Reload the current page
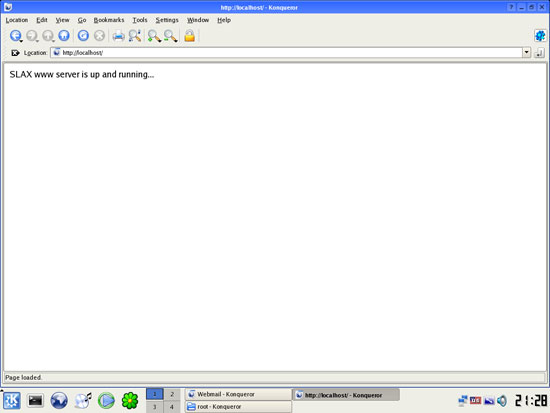550x413 pixels. (x=83, y=35)
